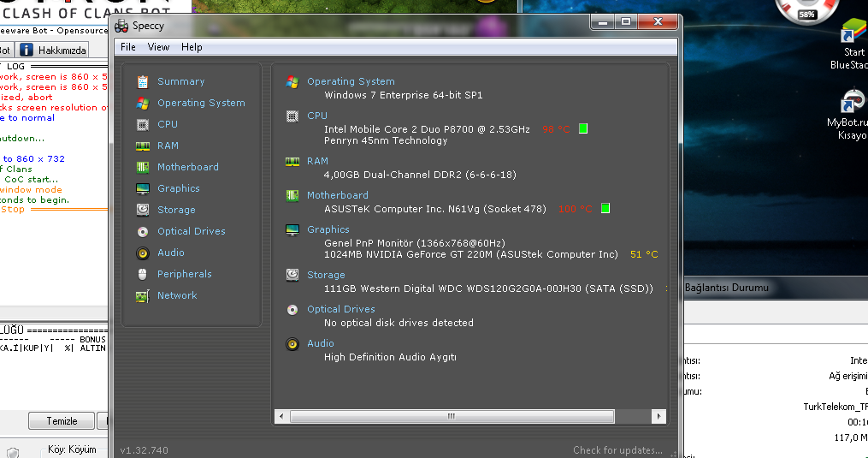The height and width of the screenshot is (458, 868).
Task: Select Operating System in the sidebar
Action: [201, 103]
